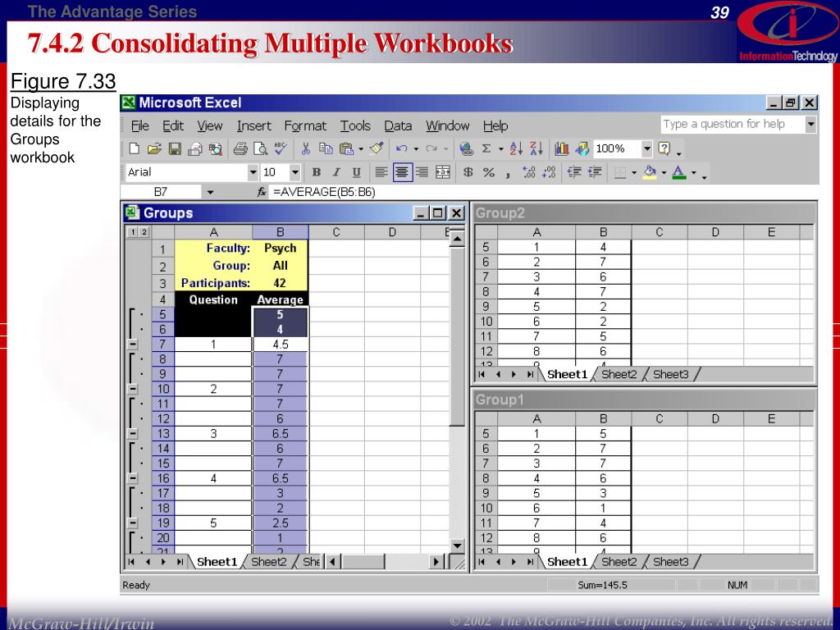Image resolution: width=840 pixels, height=630 pixels.
Task: Open the File menu
Action: (139, 126)
